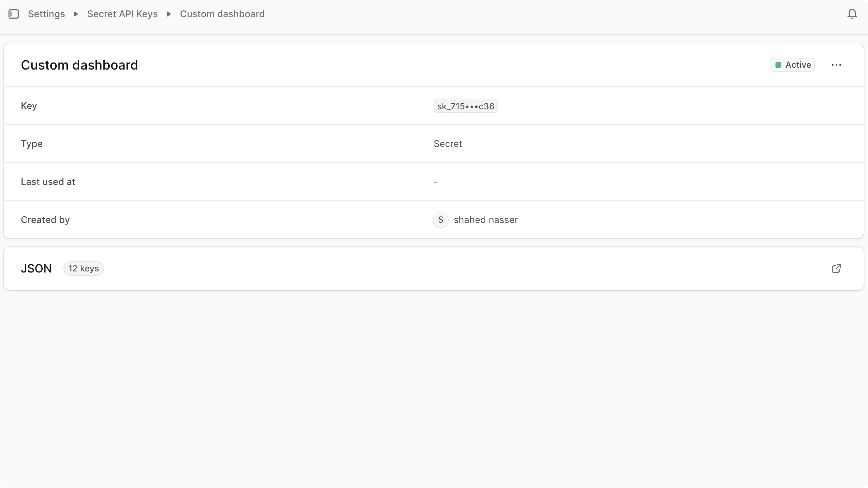The height and width of the screenshot is (488, 868).
Task: Click the avatar icon next to shahed nasser
Action: 440,219
